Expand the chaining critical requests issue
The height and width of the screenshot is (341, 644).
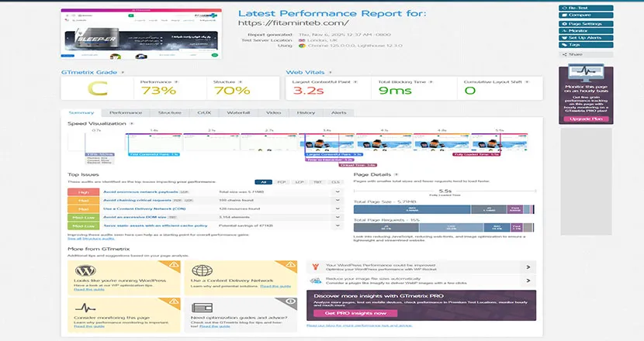[338, 200]
